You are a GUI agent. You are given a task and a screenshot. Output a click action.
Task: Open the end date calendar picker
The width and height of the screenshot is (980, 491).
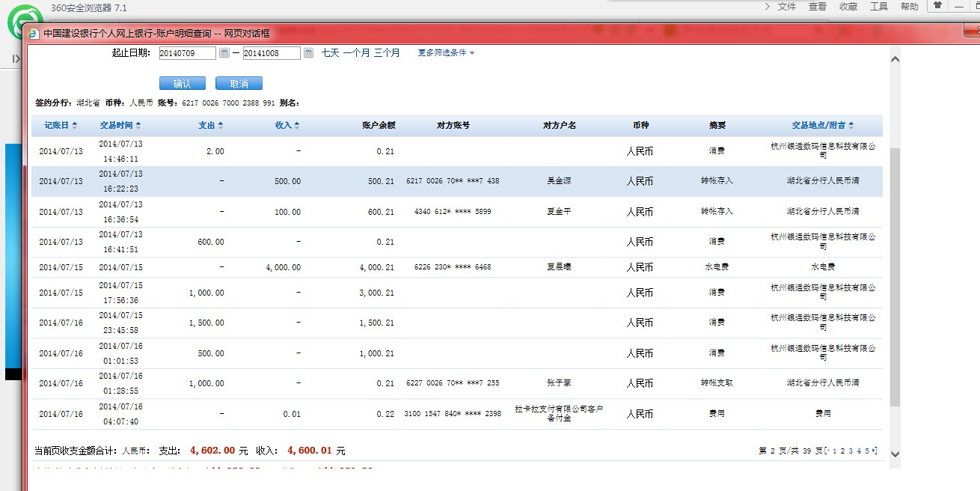[308, 53]
